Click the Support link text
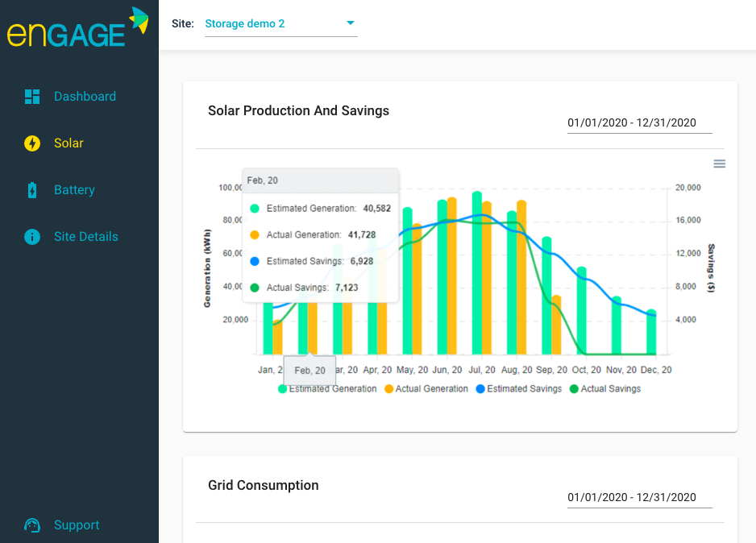Image resolution: width=756 pixels, height=543 pixels. tap(77, 524)
